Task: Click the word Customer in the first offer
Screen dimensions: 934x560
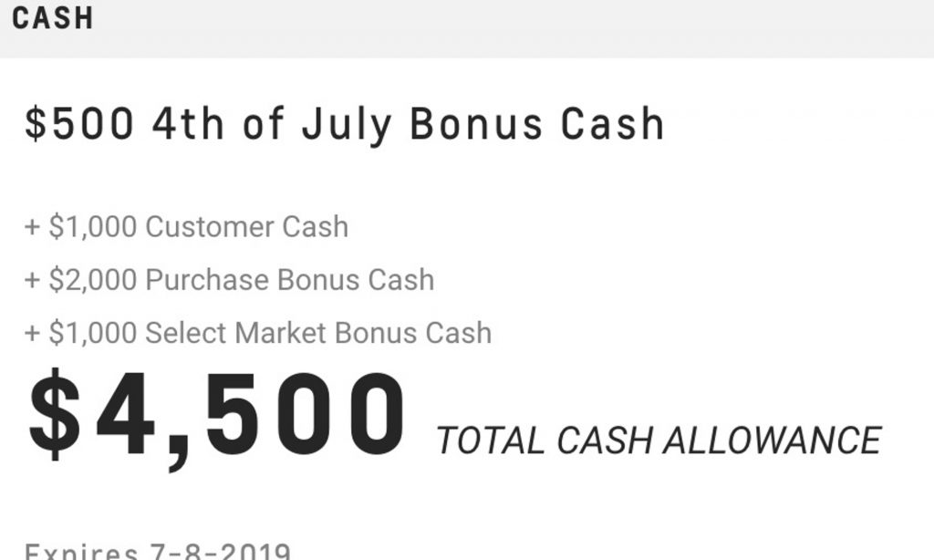Action: [x=209, y=227]
